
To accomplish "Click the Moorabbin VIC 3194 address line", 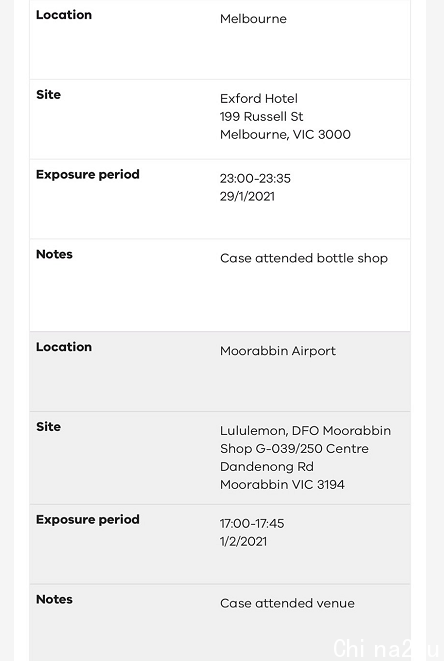I will point(282,485).
